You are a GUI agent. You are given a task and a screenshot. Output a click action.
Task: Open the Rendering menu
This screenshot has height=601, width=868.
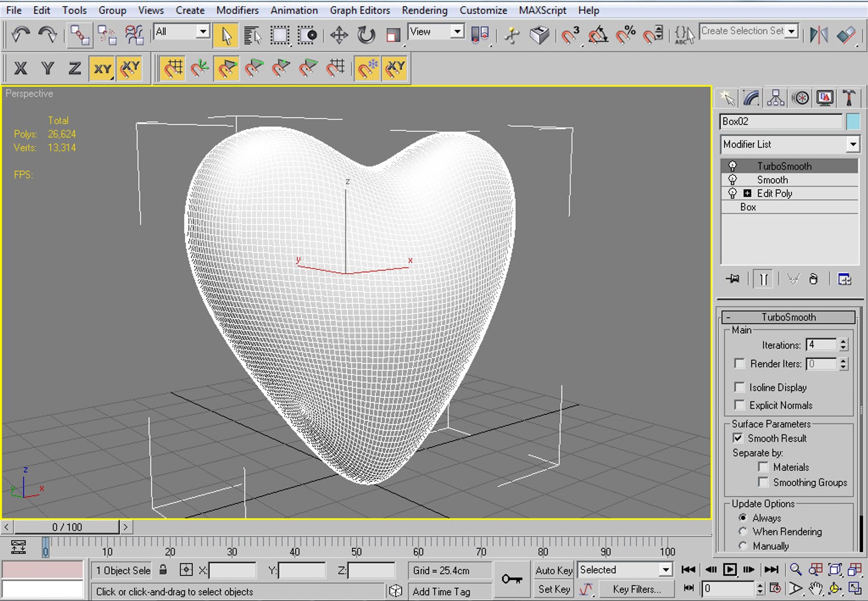tap(425, 10)
